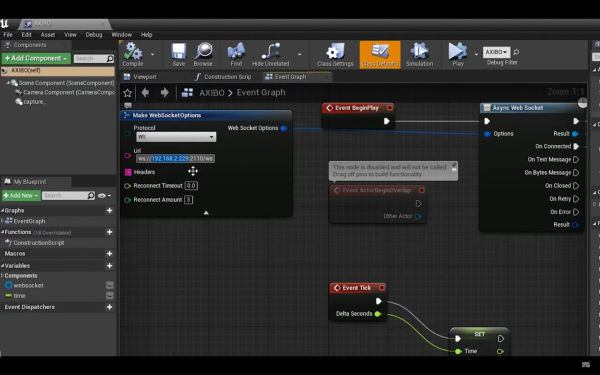Click the debug filter magnifier icon
This screenshot has width=600, height=375.
point(516,52)
